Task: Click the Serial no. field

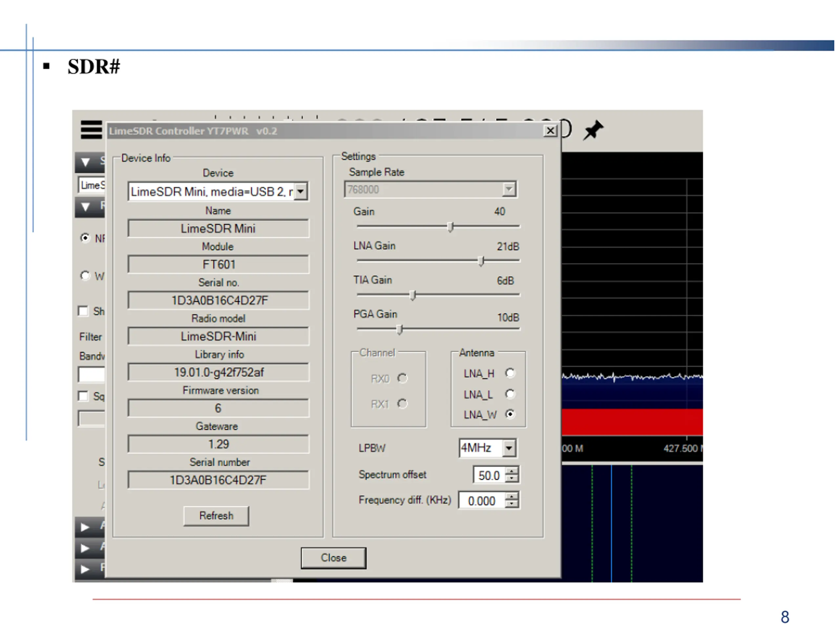Action: point(218,300)
